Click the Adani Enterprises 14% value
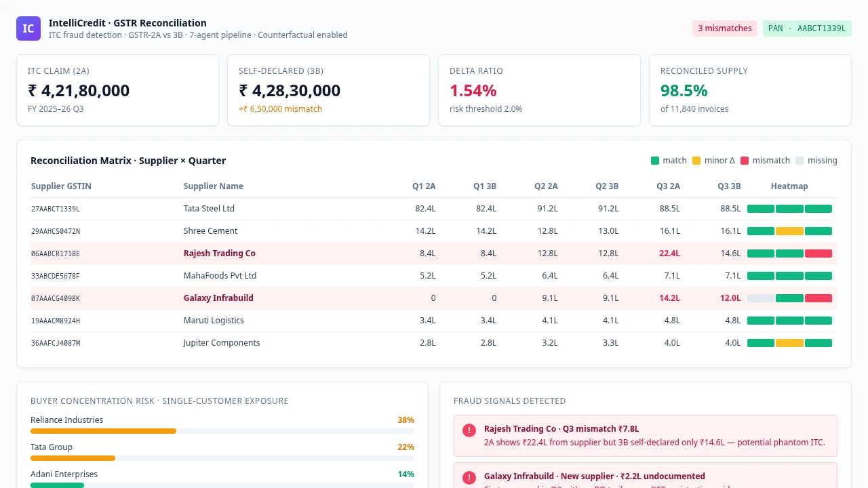Screen dimensions: 868x488 click(x=406, y=474)
